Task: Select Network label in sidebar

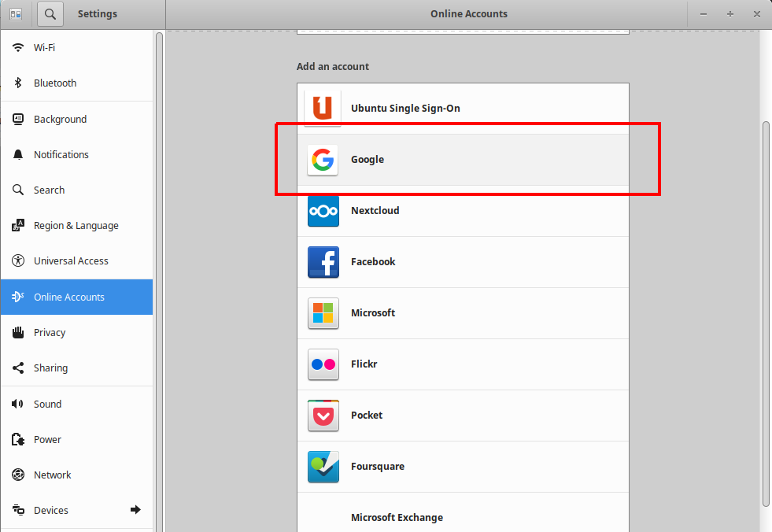Action: coord(52,475)
